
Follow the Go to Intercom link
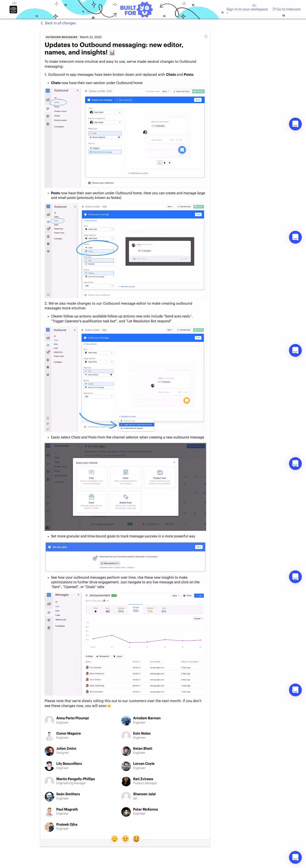tap(286, 9)
